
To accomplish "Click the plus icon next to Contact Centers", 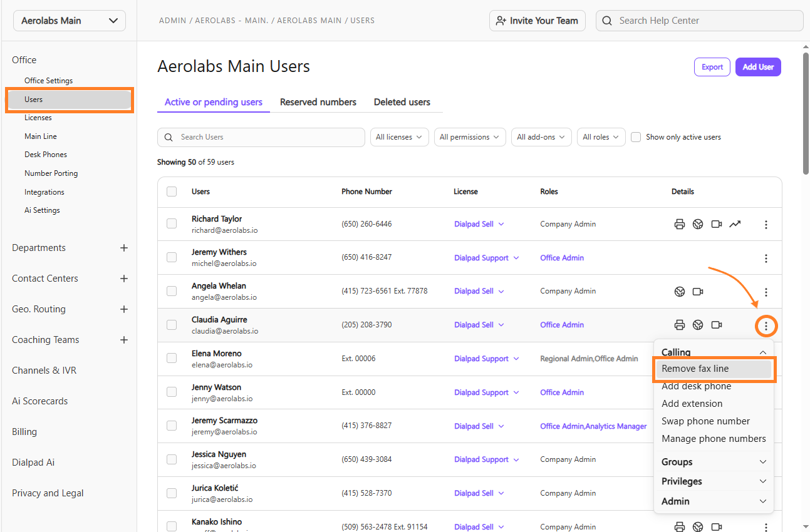I will [124, 279].
